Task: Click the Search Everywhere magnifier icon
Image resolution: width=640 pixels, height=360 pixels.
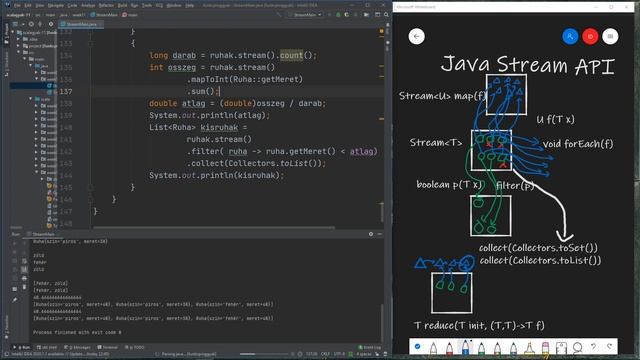Action: point(386,15)
